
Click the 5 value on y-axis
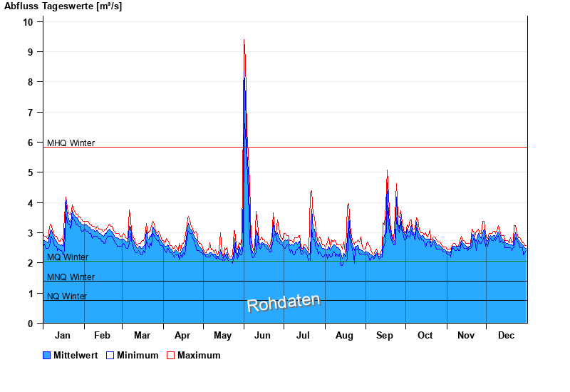[30, 172]
